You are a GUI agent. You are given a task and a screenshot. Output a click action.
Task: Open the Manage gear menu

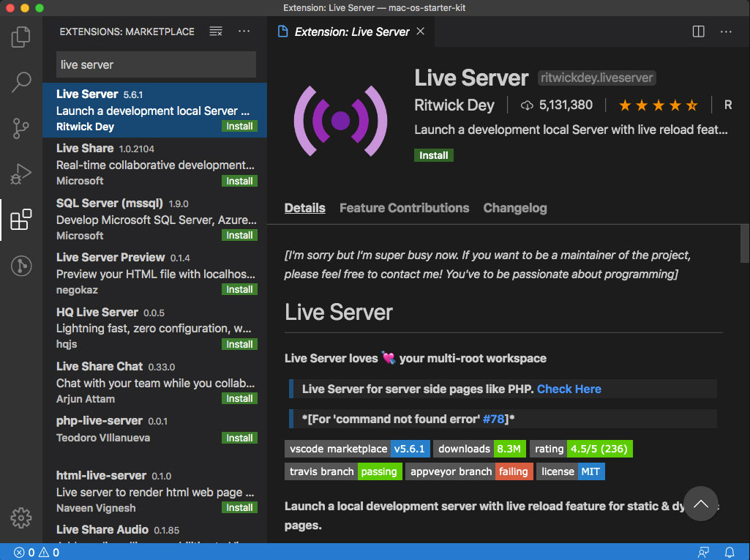20,518
